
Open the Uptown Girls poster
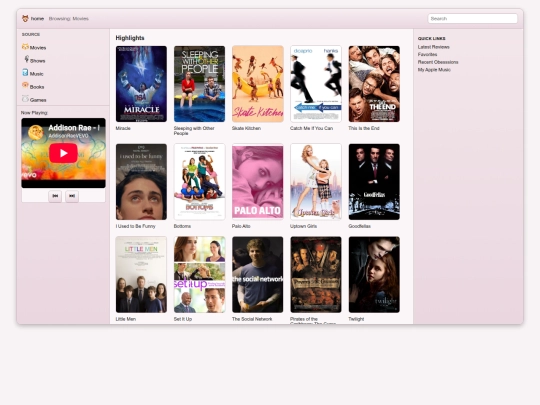316,182
